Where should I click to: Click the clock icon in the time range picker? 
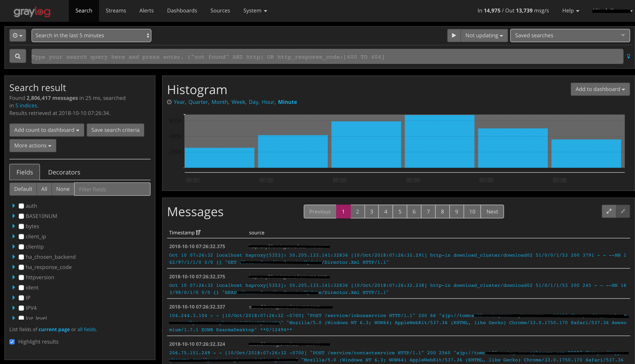pos(18,35)
